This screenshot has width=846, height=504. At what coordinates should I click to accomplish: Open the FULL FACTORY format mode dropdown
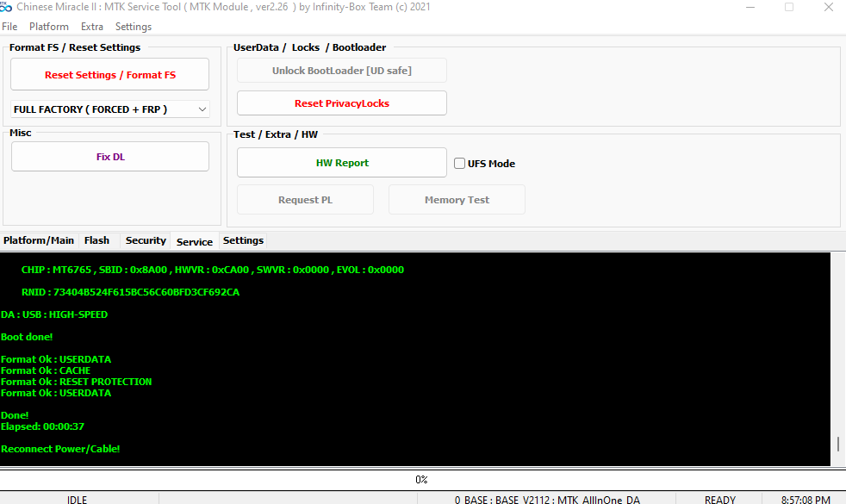pos(110,109)
